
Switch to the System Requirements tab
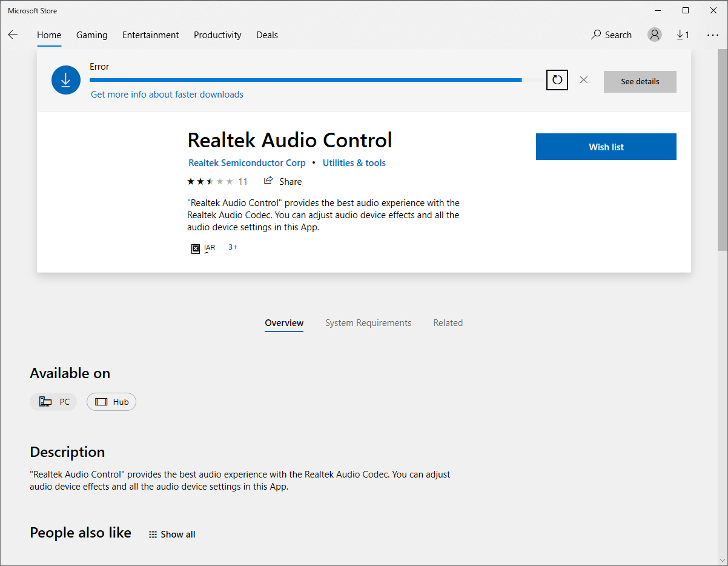pyautogui.click(x=368, y=322)
